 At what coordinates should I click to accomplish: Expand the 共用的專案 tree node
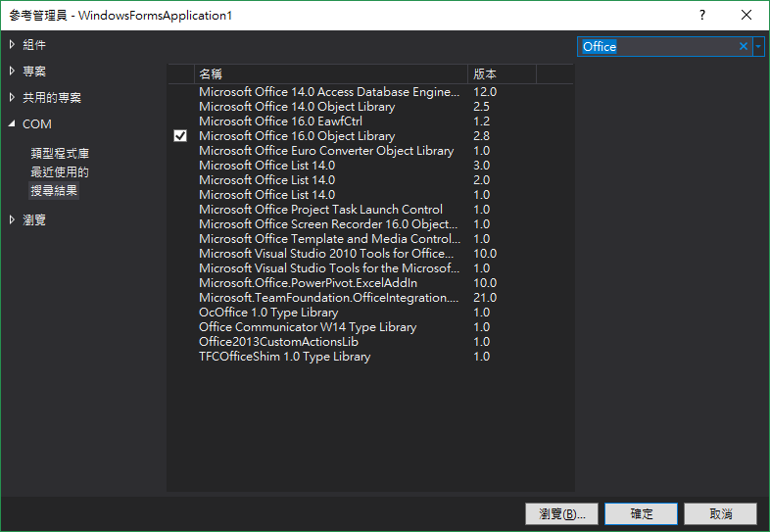(x=12, y=97)
